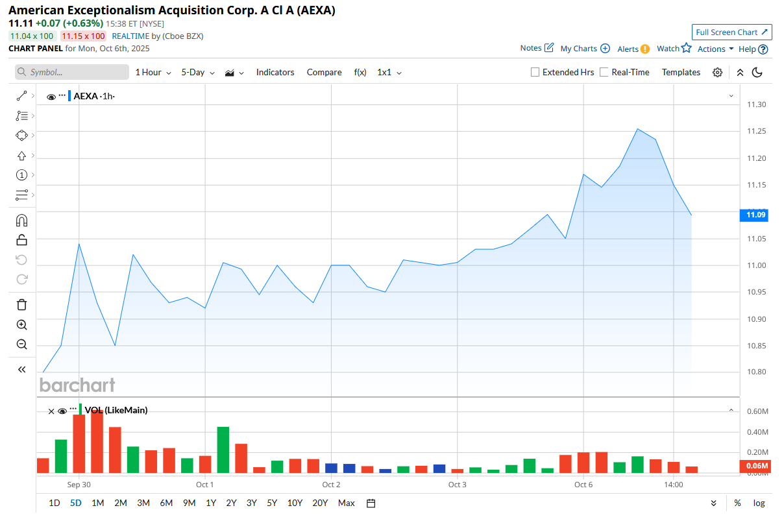The image size is (784, 532).
Task: Click the lock drawings icon
Action: pyautogui.click(x=21, y=240)
